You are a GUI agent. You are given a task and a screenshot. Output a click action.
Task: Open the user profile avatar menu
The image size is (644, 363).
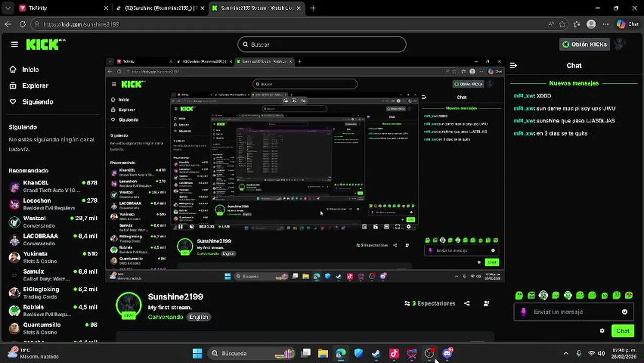[620, 44]
